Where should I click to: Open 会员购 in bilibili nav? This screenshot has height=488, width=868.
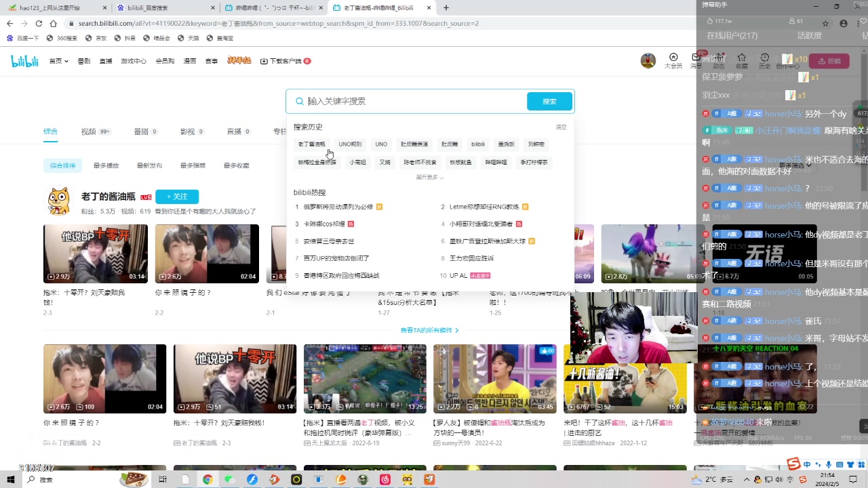pyautogui.click(x=165, y=61)
